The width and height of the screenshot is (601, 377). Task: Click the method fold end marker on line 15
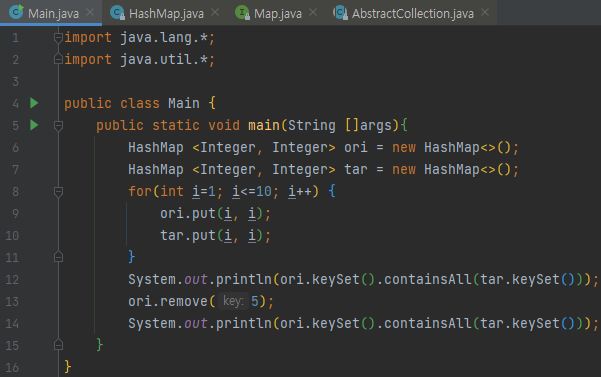tap(58, 345)
